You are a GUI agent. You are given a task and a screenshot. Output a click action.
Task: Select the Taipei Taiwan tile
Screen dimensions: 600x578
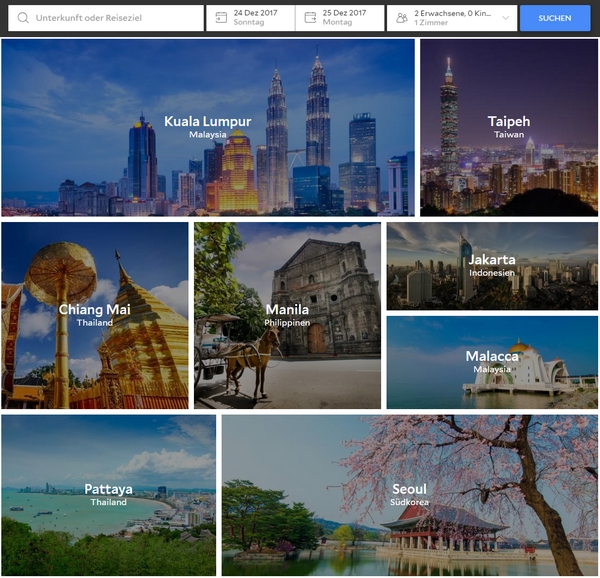click(x=508, y=170)
